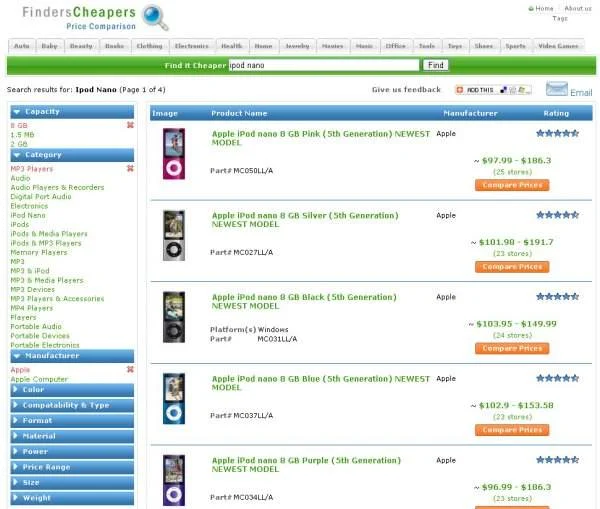Go to the Home link
This screenshot has width=600, height=509.
544,8
